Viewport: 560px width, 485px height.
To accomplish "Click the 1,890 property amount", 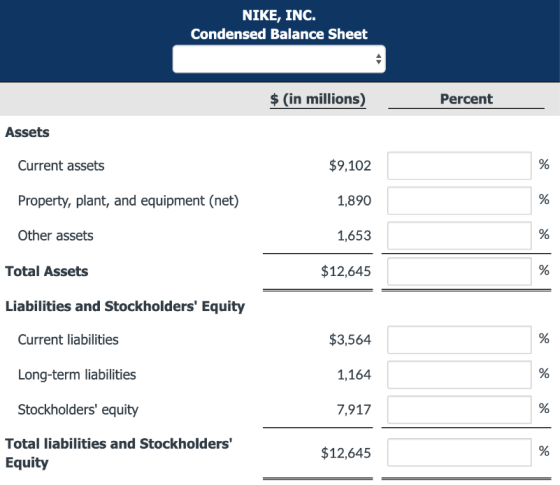I will pyautogui.click(x=354, y=201).
